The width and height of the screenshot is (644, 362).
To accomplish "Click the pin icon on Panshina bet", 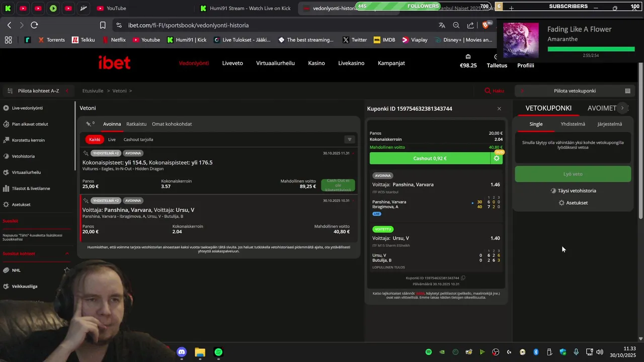I will 86,200.
